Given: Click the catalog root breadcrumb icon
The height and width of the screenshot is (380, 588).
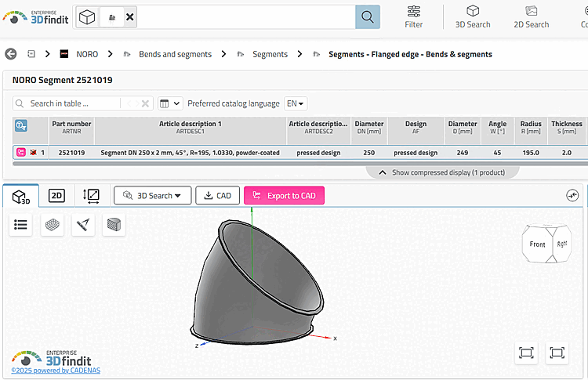Looking at the screenshot, I should pos(31,54).
